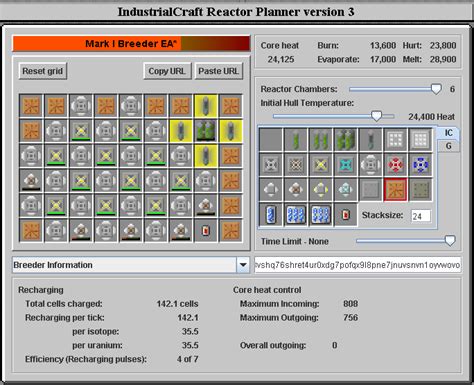Select the yellow component heat exchanger in the palette
The width and height of the screenshot is (474, 385).
click(320, 189)
